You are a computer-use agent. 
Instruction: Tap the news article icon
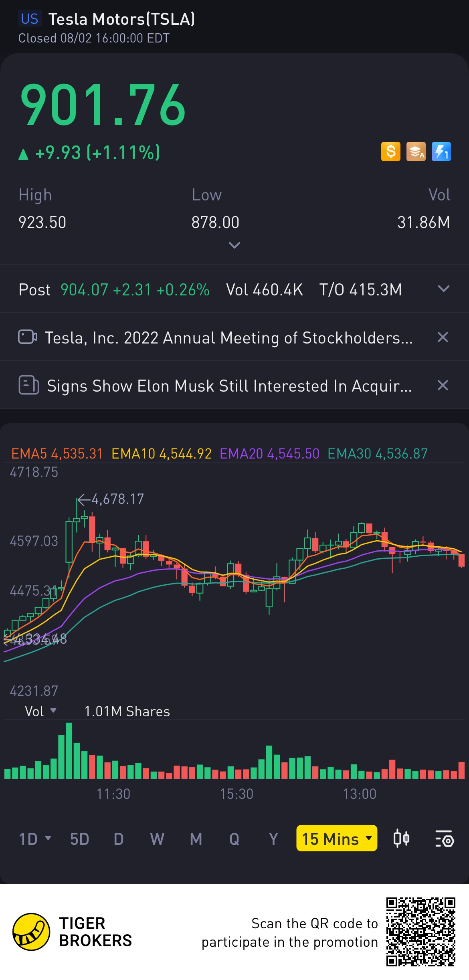28,385
